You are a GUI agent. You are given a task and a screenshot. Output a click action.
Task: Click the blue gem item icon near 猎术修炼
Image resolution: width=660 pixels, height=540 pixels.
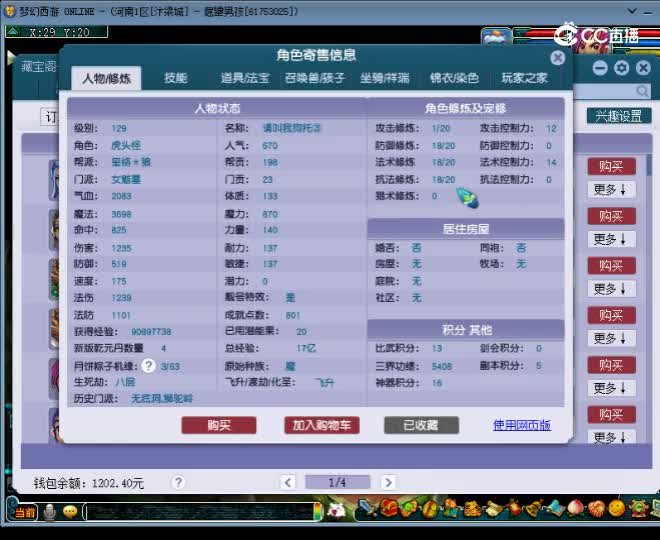(467, 198)
